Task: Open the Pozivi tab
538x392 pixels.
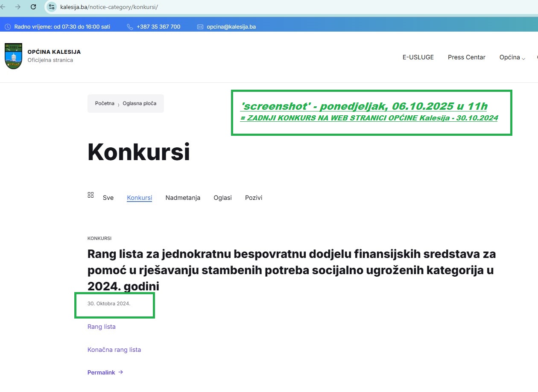Action: (254, 198)
